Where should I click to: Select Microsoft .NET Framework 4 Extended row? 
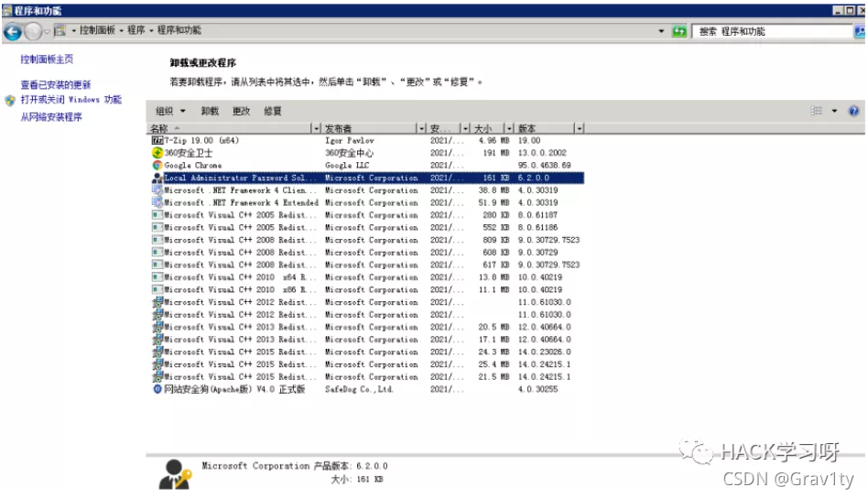(365, 202)
